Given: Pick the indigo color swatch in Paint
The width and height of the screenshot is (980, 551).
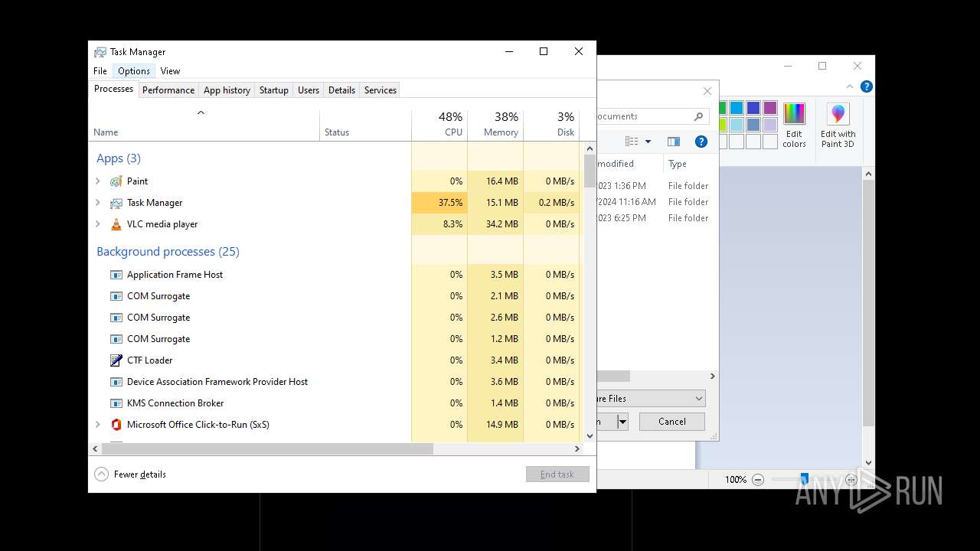Looking at the screenshot, I should (x=753, y=108).
